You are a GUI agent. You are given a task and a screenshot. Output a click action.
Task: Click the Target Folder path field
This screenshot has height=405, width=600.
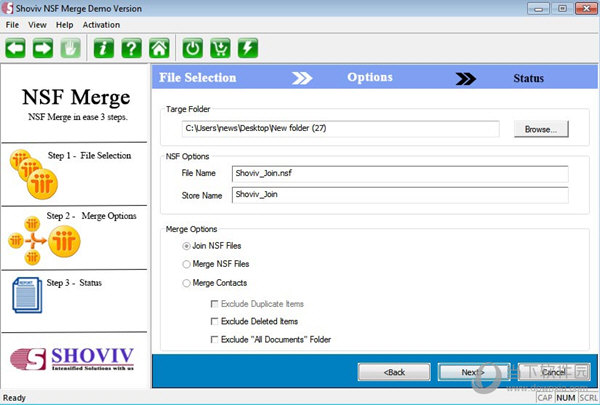pyautogui.click(x=341, y=129)
